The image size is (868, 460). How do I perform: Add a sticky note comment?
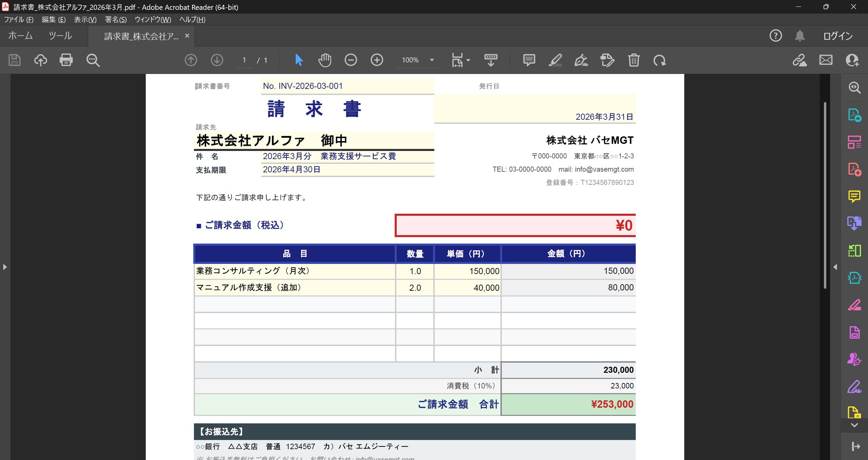tap(529, 60)
